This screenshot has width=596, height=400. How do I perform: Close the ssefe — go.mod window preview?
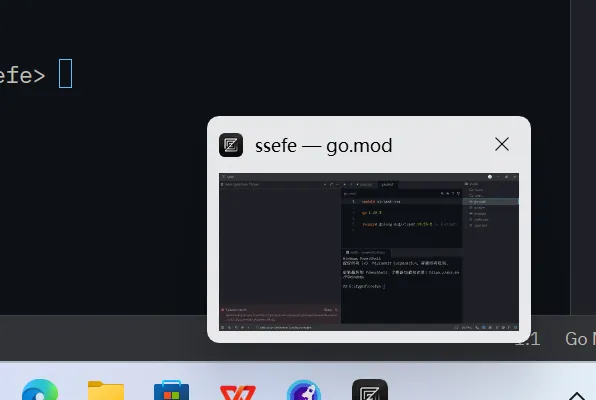[x=502, y=144]
